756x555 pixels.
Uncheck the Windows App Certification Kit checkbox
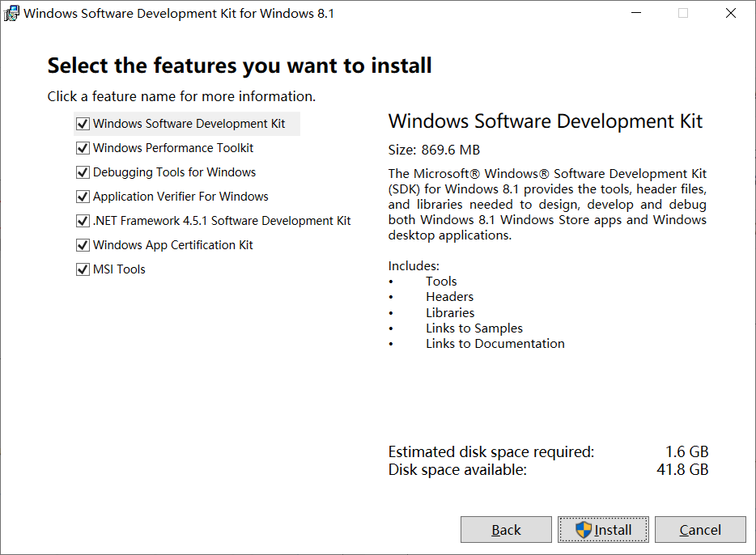point(83,245)
